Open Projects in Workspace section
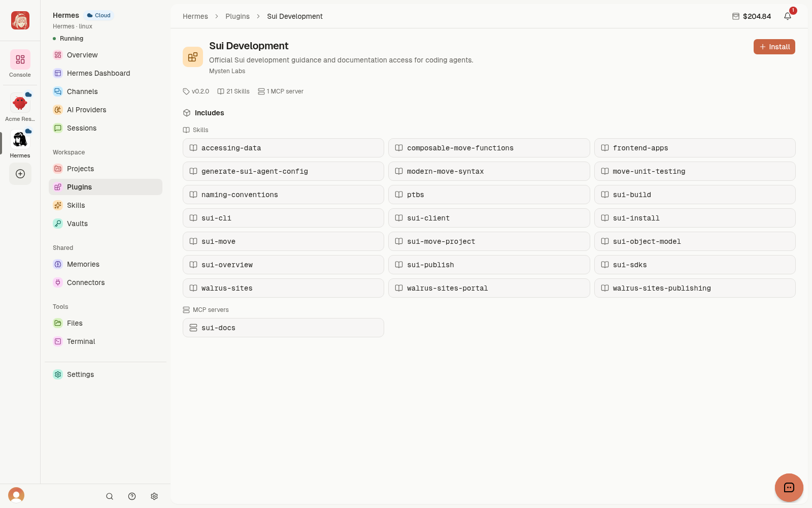 (x=106, y=169)
